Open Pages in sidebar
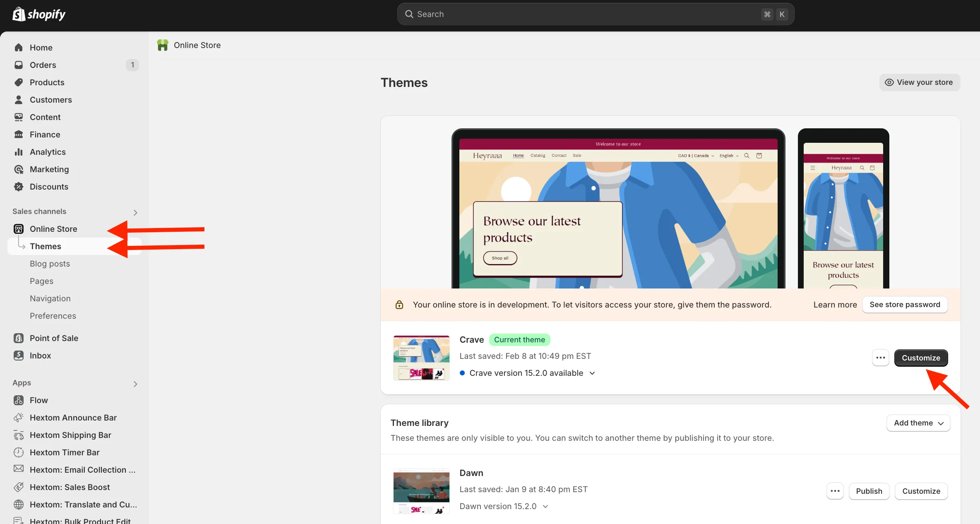This screenshot has height=524, width=980. [x=41, y=281]
